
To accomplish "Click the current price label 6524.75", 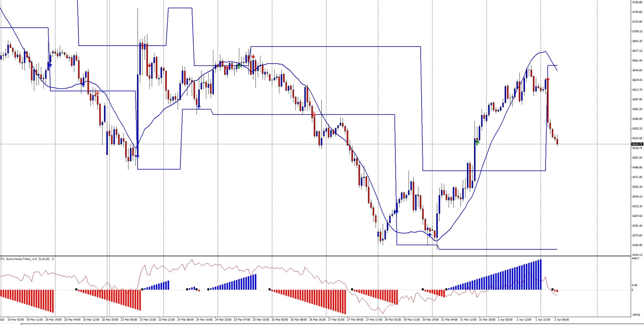I will pyautogui.click(x=637, y=144).
